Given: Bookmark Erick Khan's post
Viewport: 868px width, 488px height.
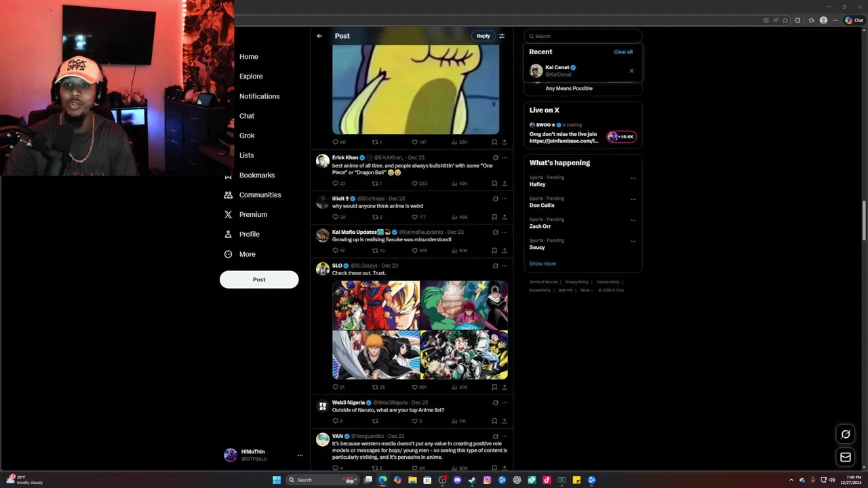Looking at the screenshot, I should tap(494, 183).
